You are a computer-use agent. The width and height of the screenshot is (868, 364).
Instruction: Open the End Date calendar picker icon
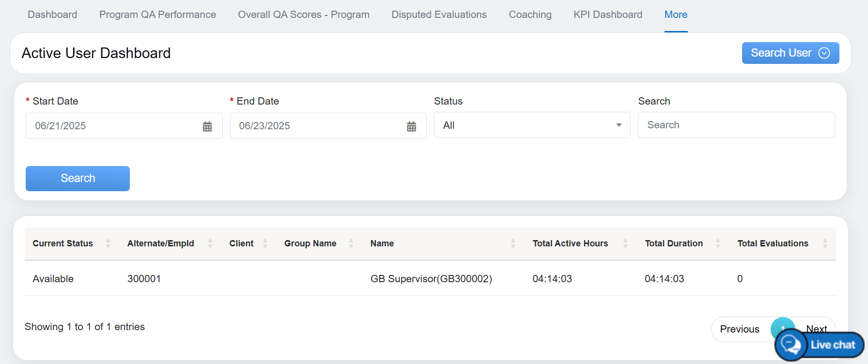coord(411,126)
